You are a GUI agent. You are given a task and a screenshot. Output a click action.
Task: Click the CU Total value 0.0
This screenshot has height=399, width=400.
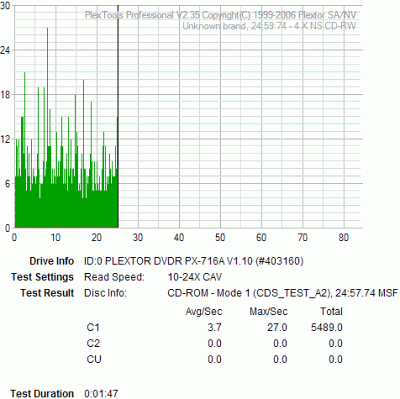[x=335, y=359]
